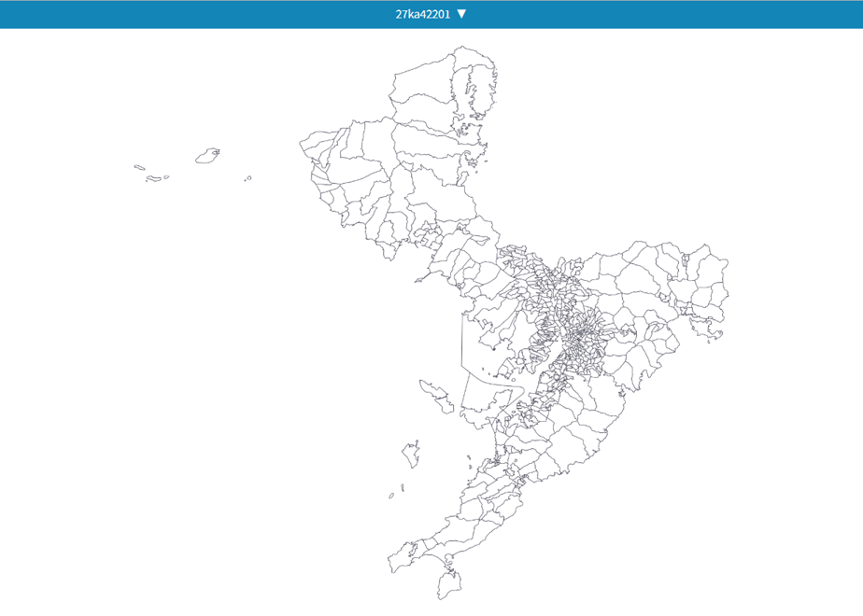Click the dropdown triangle beside 27ka42201
Screen dimensions: 863x616
[461, 14]
